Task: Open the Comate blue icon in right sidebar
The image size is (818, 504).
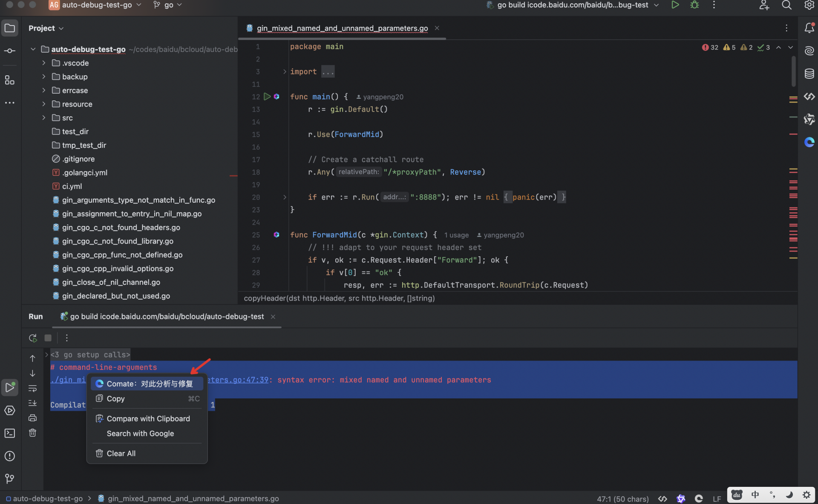Action: click(x=809, y=142)
